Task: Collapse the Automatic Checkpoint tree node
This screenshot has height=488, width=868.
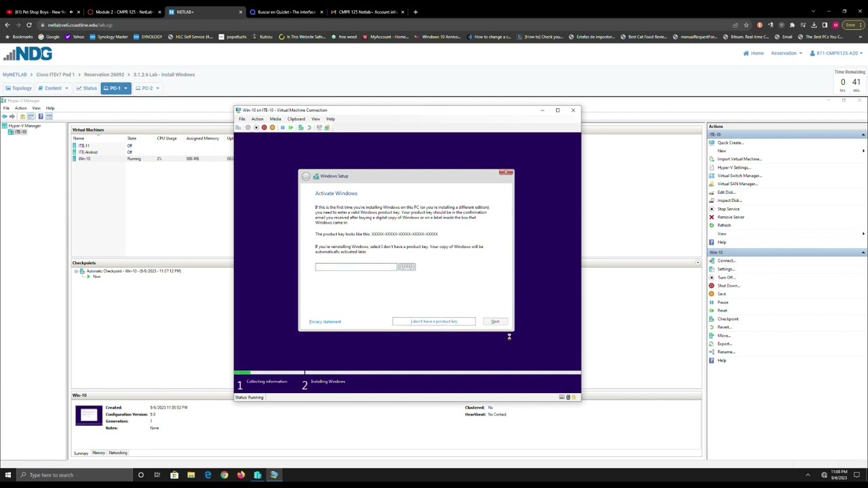Action: (x=76, y=271)
